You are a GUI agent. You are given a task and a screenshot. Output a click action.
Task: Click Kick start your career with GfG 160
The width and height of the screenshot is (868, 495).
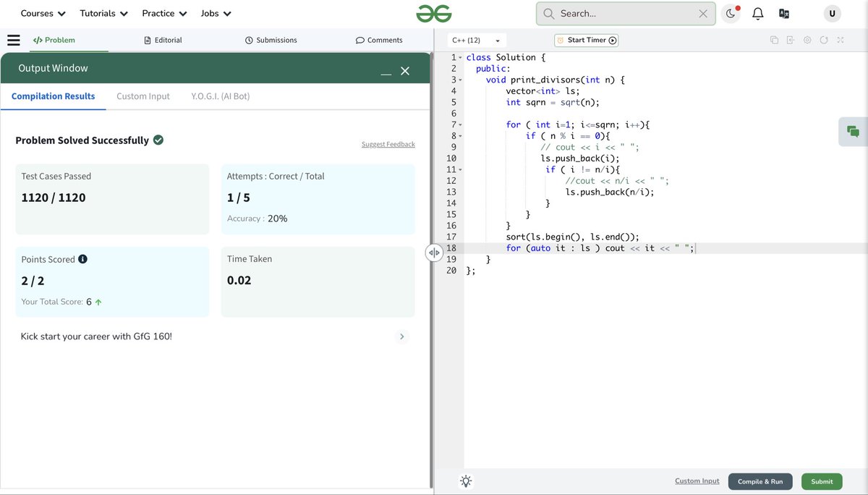[x=96, y=337]
